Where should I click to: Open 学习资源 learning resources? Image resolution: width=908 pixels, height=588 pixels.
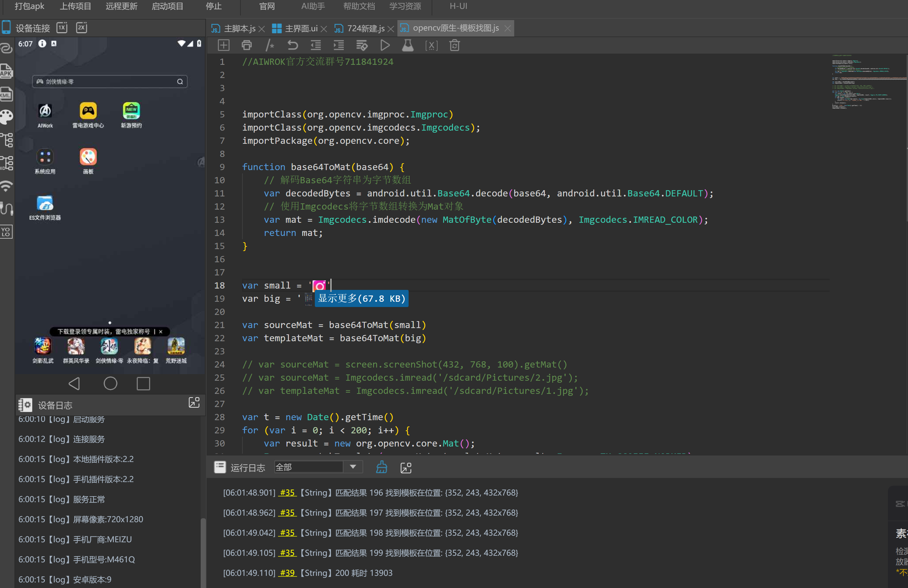click(x=405, y=6)
